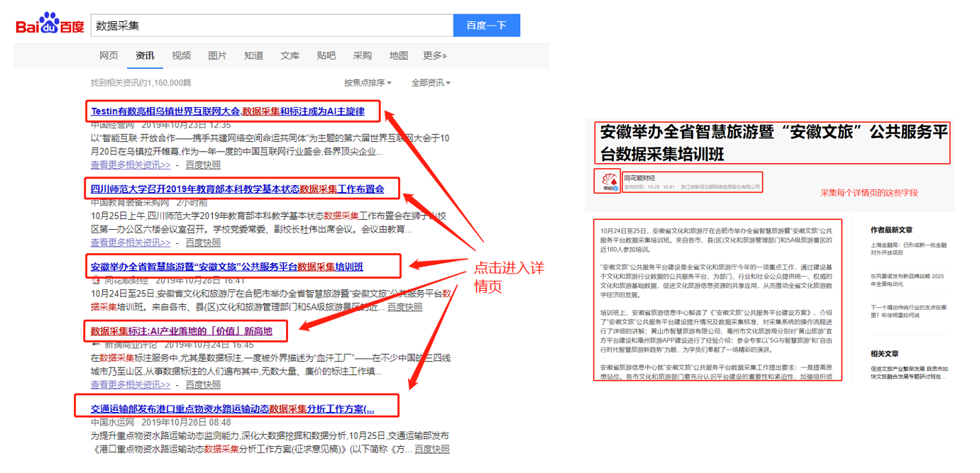The height and width of the screenshot is (473, 980).
Task: Click 查看更多相关资讯 under the Testin result
Action: click(x=131, y=165)
